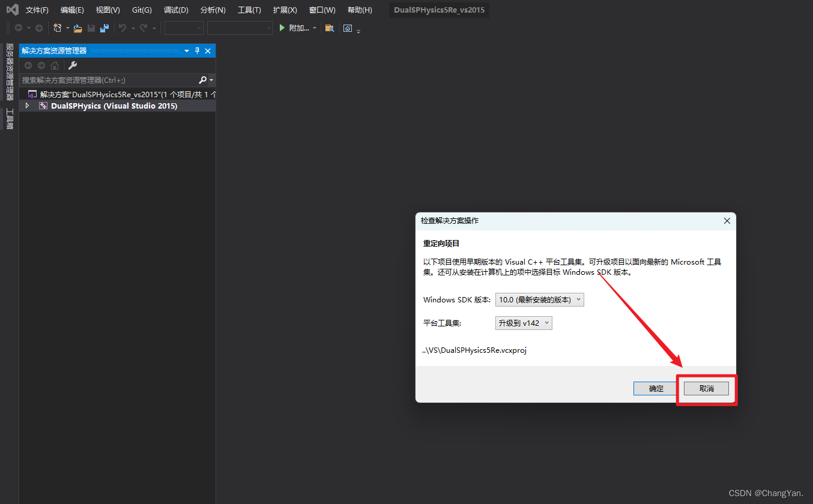Click the redo toolbar icon
This screenshot has width=813, height=504.
click(x=144, y=28)
